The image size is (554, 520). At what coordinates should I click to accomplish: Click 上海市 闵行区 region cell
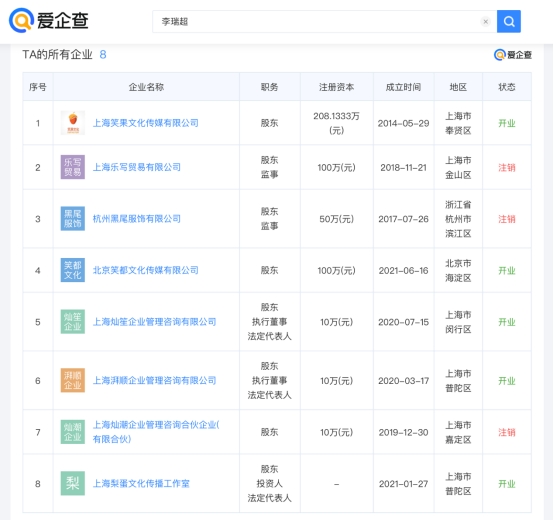pos(458,322)
